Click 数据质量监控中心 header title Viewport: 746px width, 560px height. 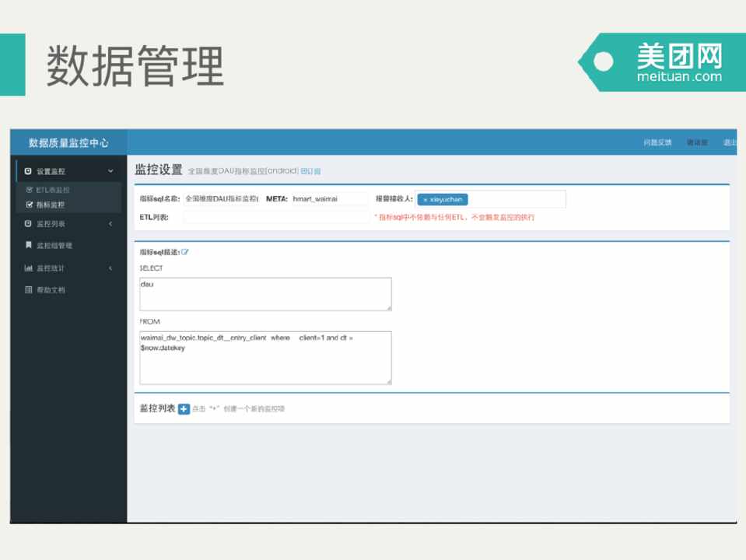pyautogui.click(x=68, y=143)
